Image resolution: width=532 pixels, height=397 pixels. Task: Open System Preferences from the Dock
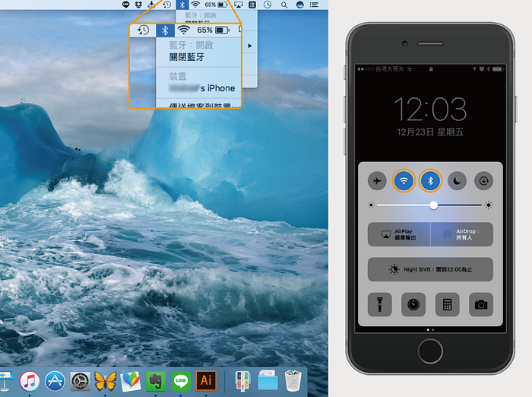[80, 381]
